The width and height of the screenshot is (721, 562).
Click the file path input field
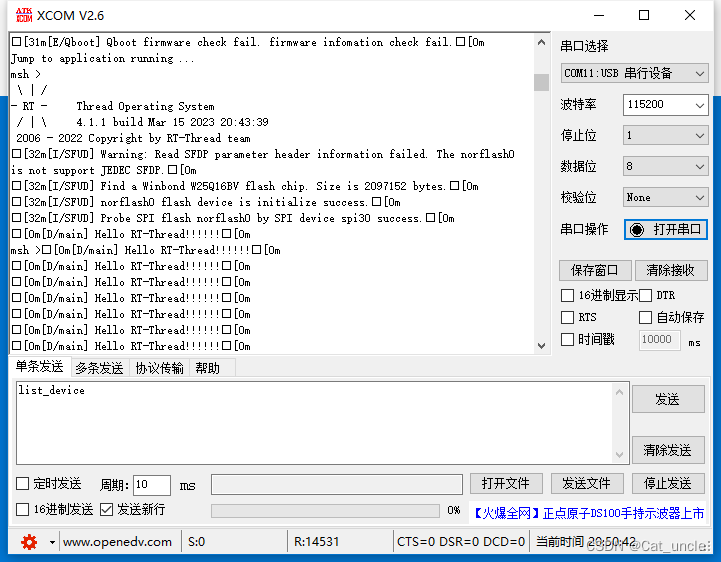tap(337, 484)
